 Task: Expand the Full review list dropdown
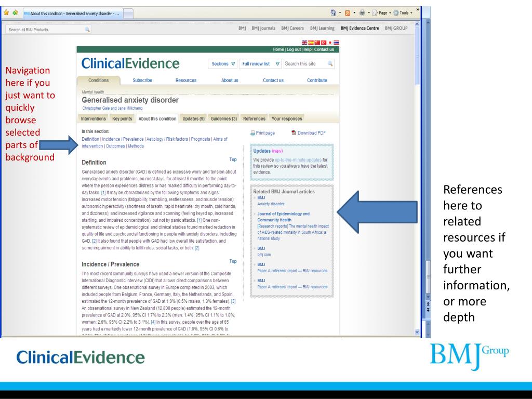coord(260,64)
